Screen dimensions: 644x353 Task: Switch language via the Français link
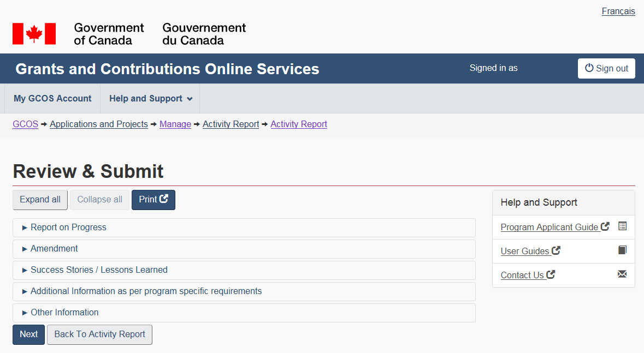[x=618, y=11]
